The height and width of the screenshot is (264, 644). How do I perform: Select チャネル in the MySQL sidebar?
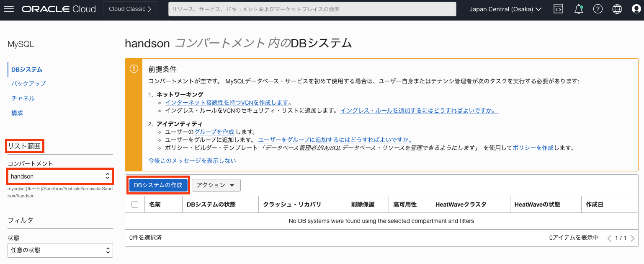click(23, 98)
